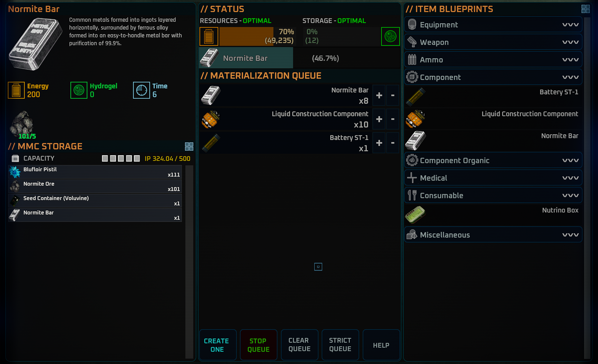Stop the materialization queue
This screenshot has height=364, width=598.
(259, 344)
